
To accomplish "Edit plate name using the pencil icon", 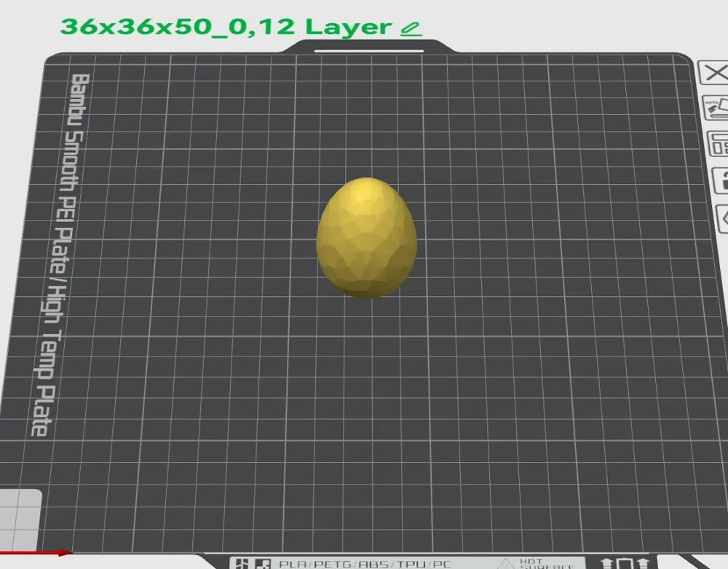I will click(411, 29).
